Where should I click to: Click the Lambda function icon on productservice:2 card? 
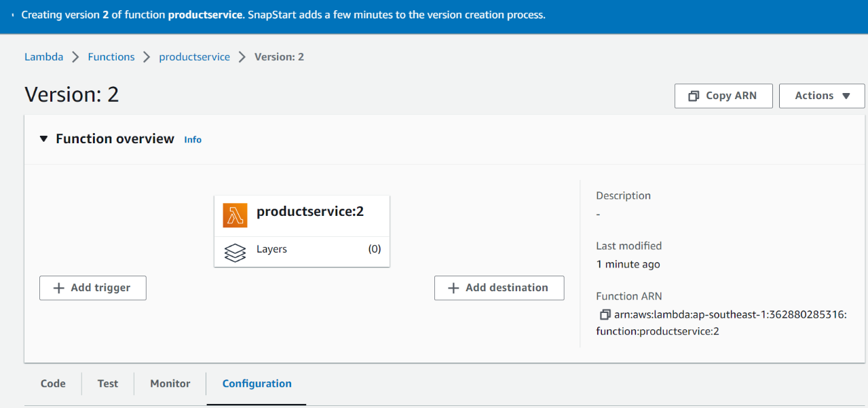pyautogui.click(x=234, y=215)
